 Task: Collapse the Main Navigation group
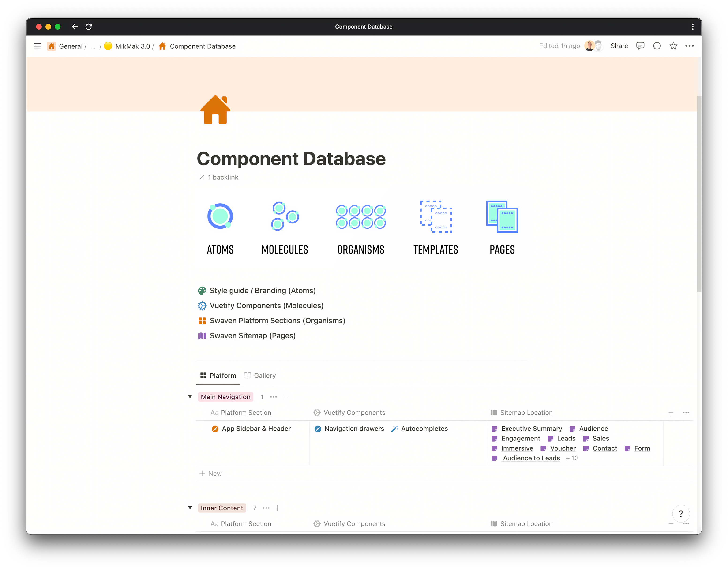[190, 397]
